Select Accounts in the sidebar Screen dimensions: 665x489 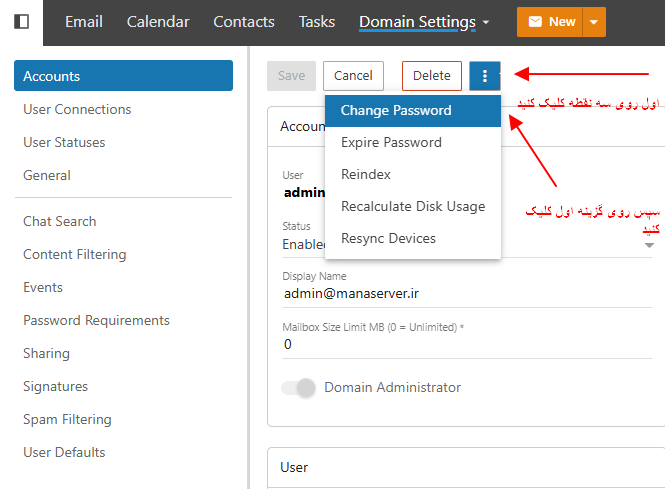(123, 76)
